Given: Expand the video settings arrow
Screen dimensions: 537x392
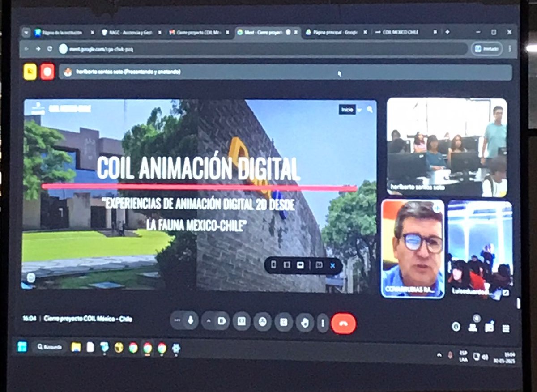Looking at the screenshot, I should coord(208,321).
